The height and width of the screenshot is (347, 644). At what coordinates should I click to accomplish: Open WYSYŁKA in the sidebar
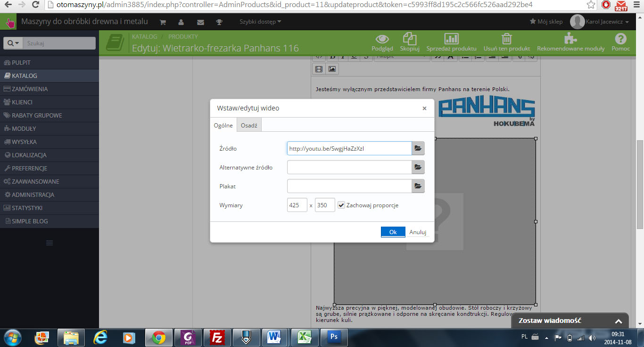[x=50, y=142]
